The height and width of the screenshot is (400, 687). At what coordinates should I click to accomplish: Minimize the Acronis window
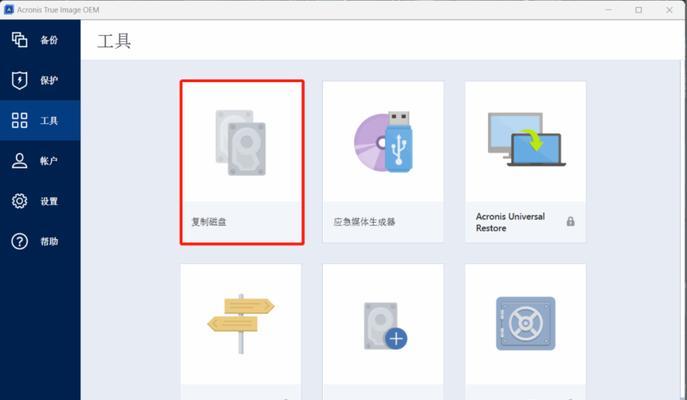608,10
